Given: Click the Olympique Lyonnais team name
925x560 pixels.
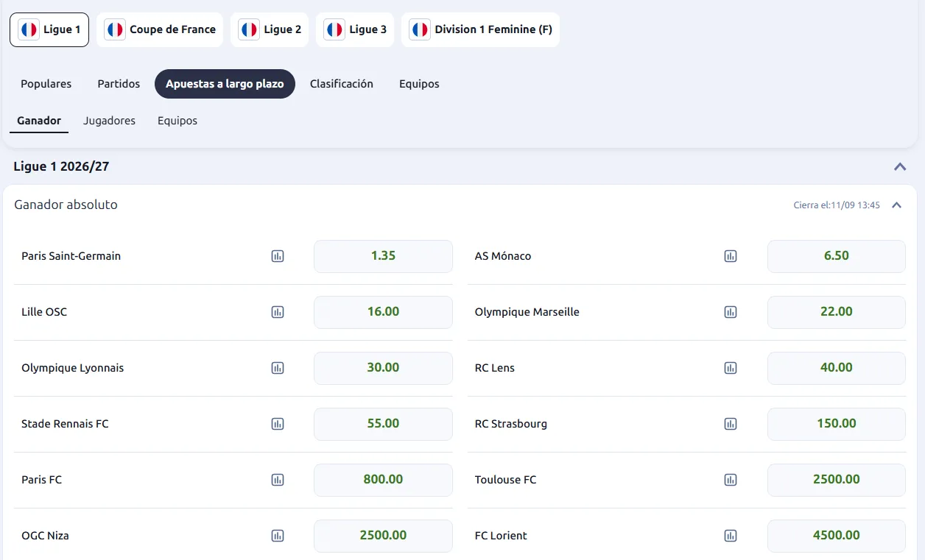Looking at the screenshot, I should click(73, 368).
